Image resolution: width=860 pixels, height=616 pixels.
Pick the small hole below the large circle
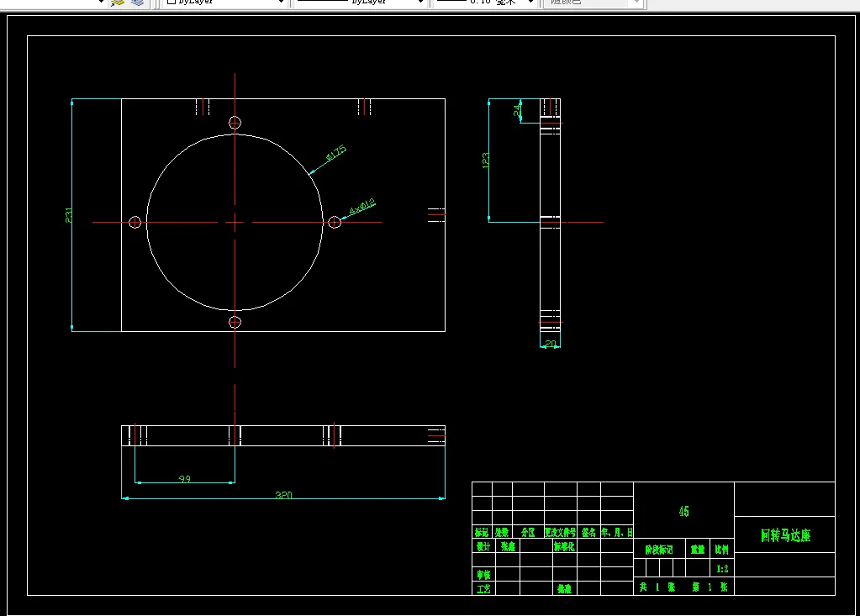point(235,322)
